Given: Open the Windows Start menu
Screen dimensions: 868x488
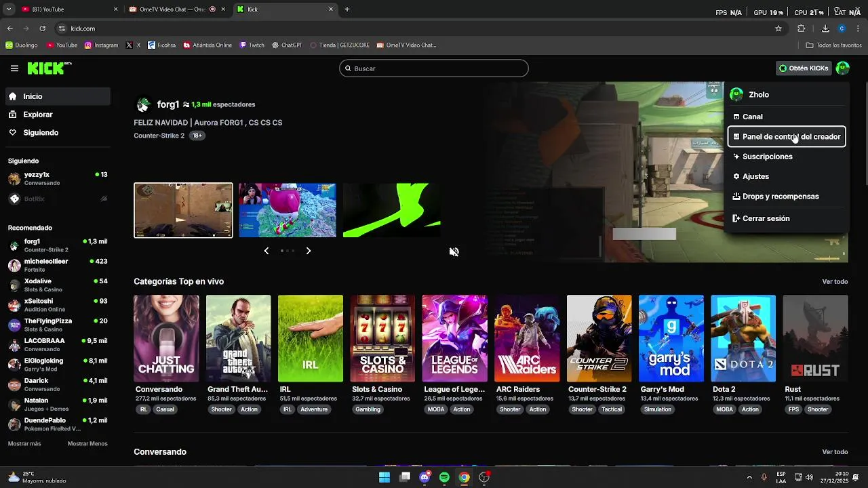Looking at the screenshot, I should point(384,477).
